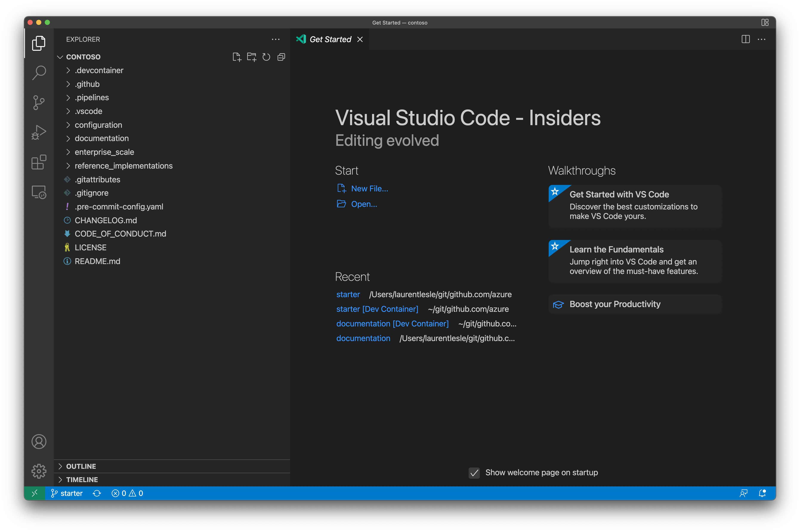
Task: Expand the OUTLINE section
Action: click(x=81, y=466)
